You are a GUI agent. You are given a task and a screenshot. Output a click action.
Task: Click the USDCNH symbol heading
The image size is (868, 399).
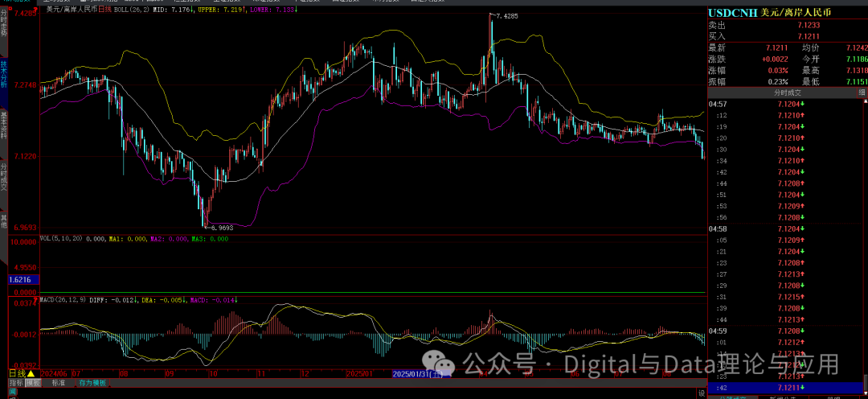tap(732, 12)
